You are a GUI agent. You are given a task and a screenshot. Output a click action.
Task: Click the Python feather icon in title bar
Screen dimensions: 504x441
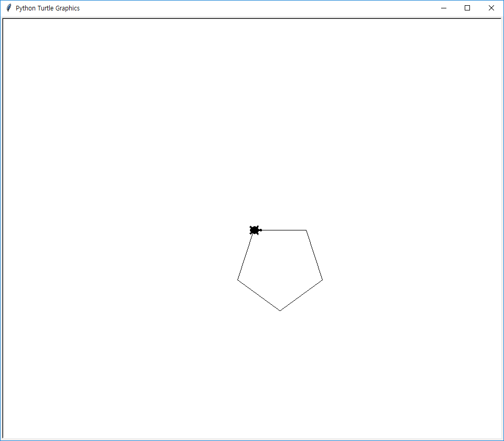pyautogui.click(x=9, y=8)
